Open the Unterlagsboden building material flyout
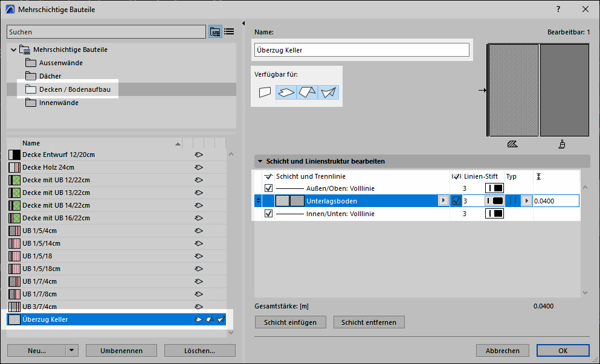Screen dimensions: 600x364 pos(444,201)
